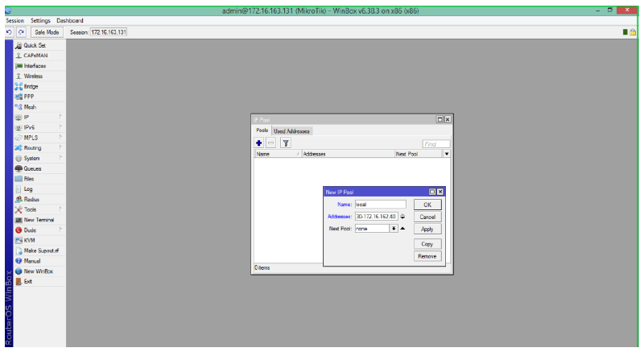Viewport: 644px width, 352px height.
Task: Sort by the Name column header
Action: (x=278, y=154)
